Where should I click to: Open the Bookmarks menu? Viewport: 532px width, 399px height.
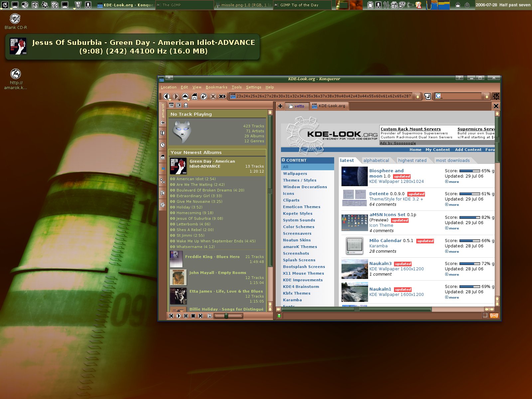pos(216,87)
